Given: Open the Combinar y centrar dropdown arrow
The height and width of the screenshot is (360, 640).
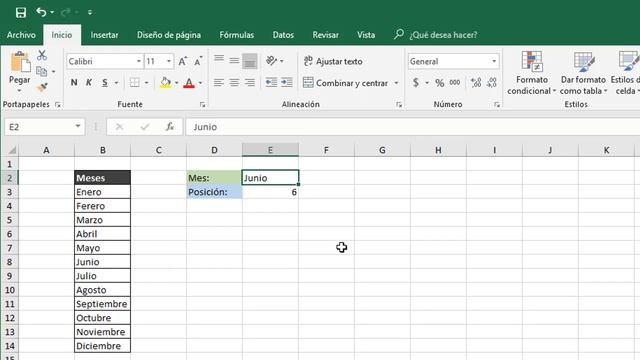Looking at the screenshot, I should (396, 83).
